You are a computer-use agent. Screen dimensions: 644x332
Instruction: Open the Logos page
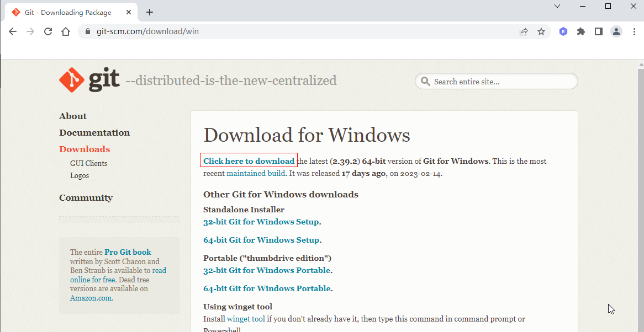[x=80, y=175]
